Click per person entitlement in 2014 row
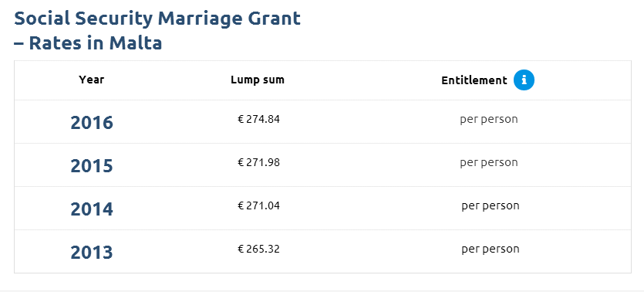 click(x=491, y=206)
